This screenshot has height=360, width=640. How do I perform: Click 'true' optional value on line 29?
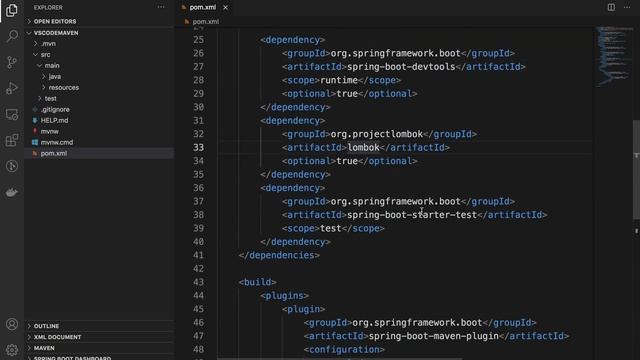(x=347, y=94)
